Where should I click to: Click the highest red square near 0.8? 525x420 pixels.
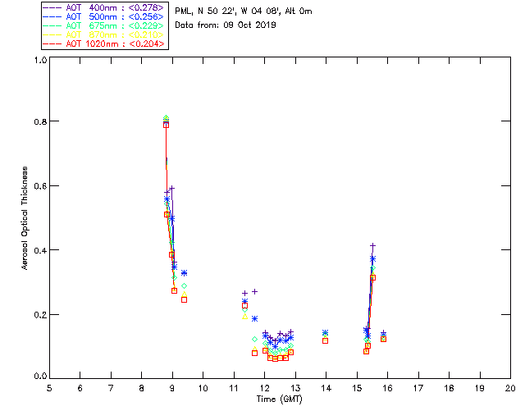coord(166,125)
